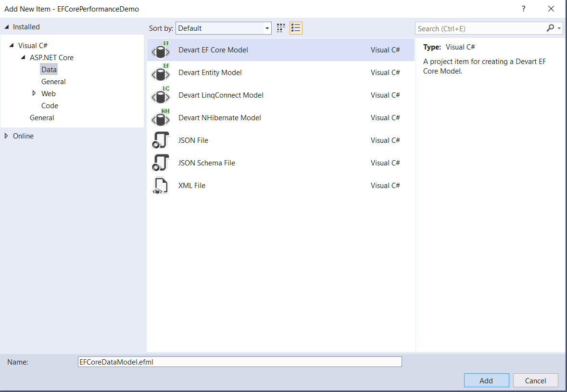
Task: Close the Add New Item dialog
Action: click(551, 9)
